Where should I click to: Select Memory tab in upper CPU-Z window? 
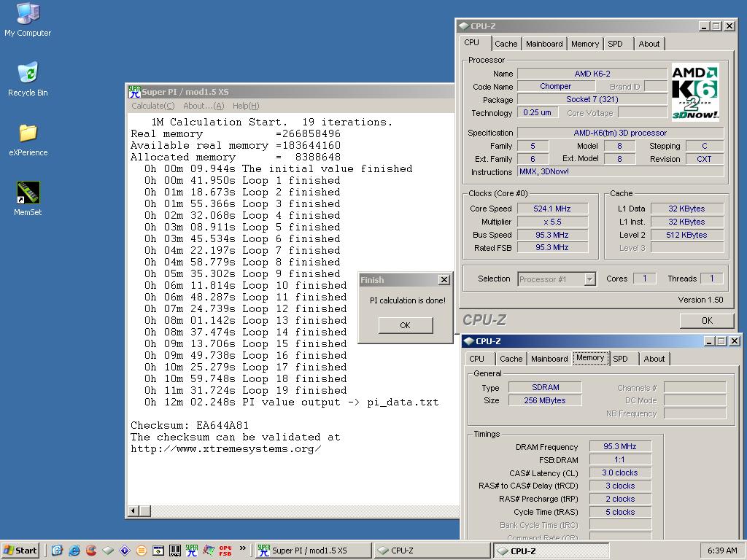(585, 44)
